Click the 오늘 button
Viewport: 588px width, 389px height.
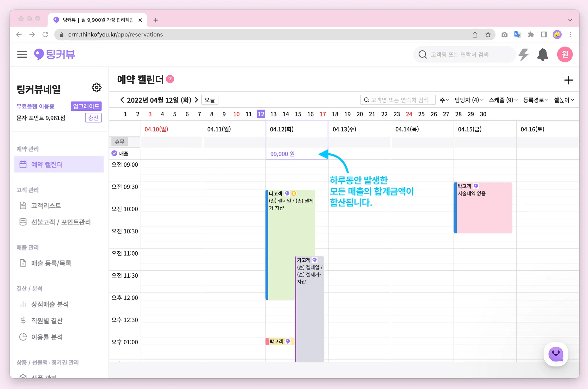210,100
